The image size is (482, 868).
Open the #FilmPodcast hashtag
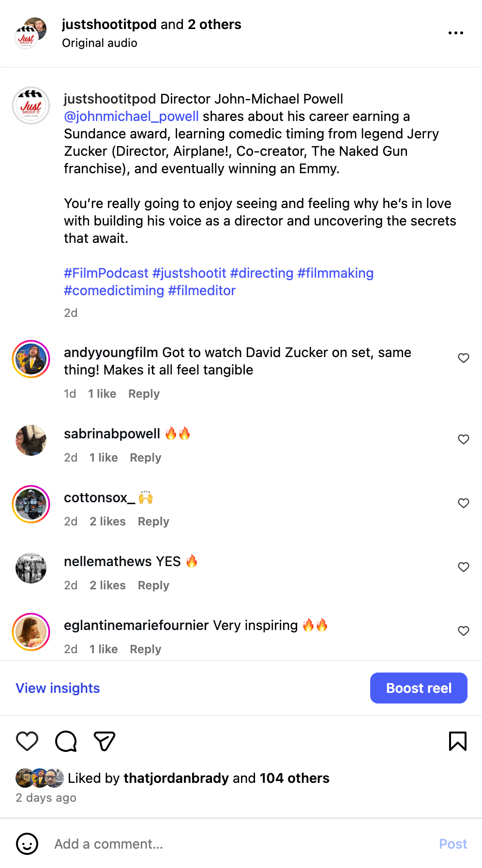pyautogui.click(x=106, y=273)
